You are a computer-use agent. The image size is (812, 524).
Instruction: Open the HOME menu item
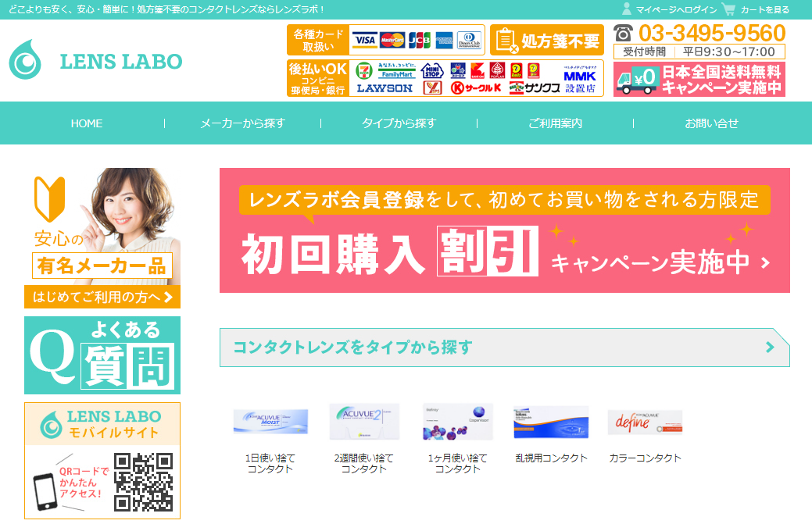87,123
